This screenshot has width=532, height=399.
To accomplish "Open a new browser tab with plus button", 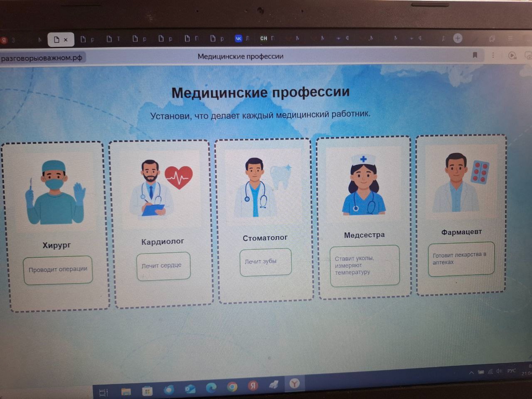I will click(x=458, y=38).
